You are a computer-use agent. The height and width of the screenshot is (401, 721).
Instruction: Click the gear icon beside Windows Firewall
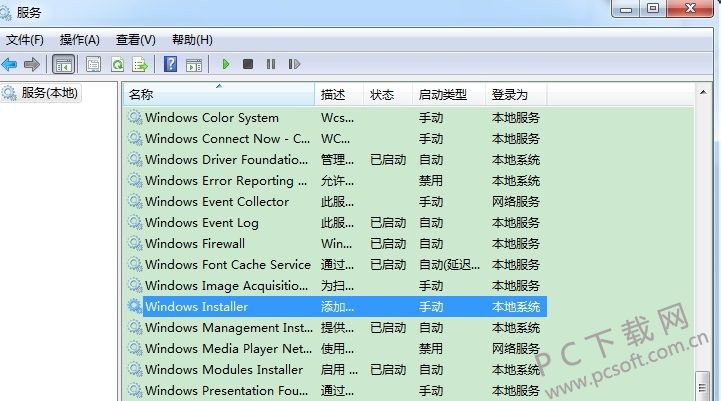point(135,243)
